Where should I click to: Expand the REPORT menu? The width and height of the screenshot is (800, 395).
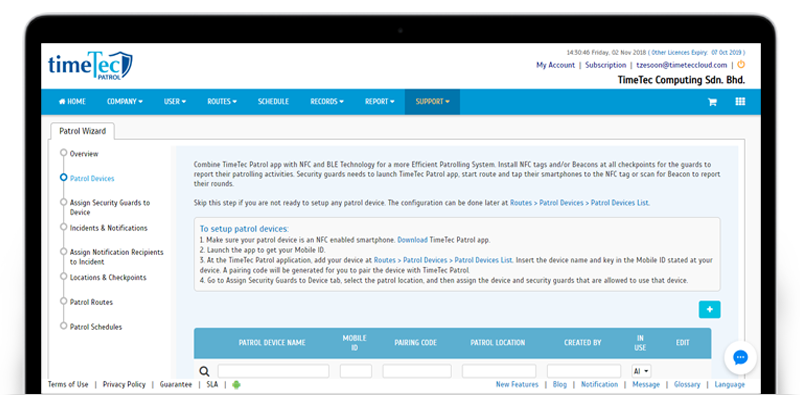click(380, 102)
